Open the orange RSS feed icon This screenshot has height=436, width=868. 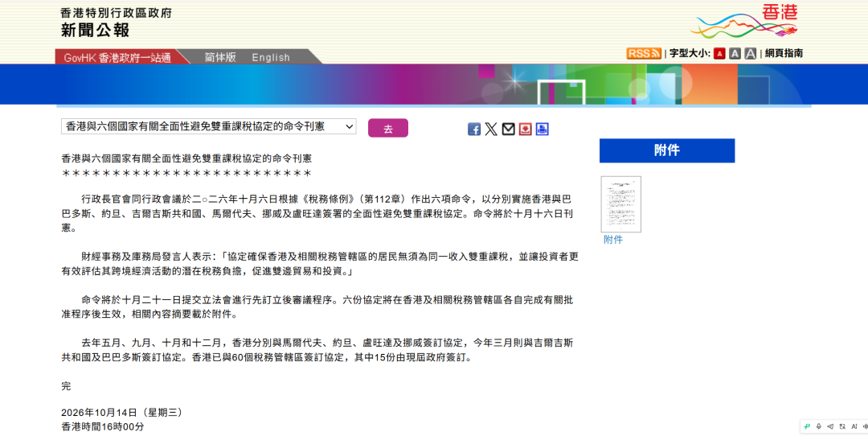[644, 53]
